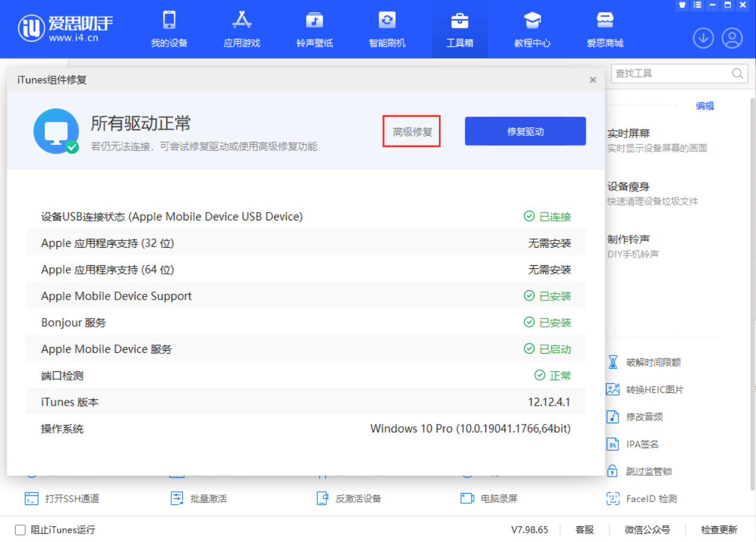Open 应用游戏 app store icon
This screenshot has width=756, height=542.
click(242, 21)
